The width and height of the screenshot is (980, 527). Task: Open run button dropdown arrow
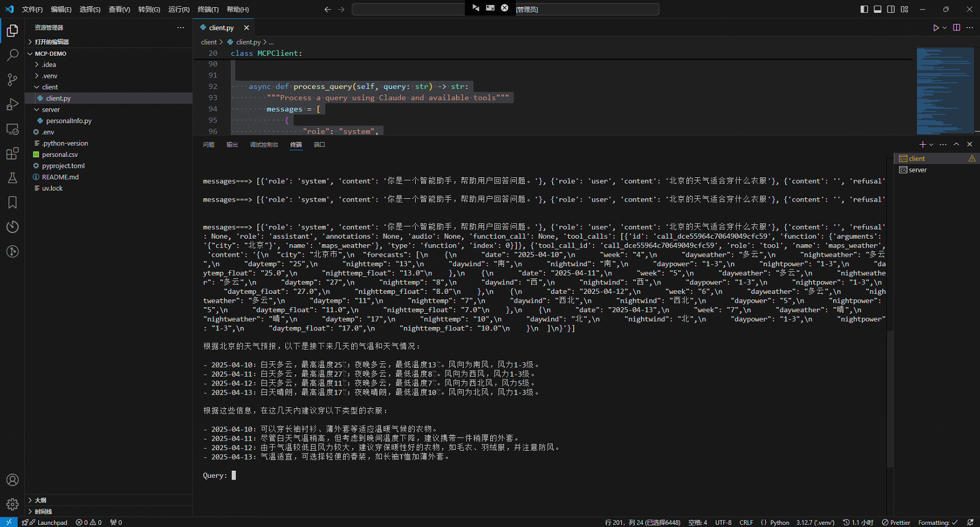point(945,28)
